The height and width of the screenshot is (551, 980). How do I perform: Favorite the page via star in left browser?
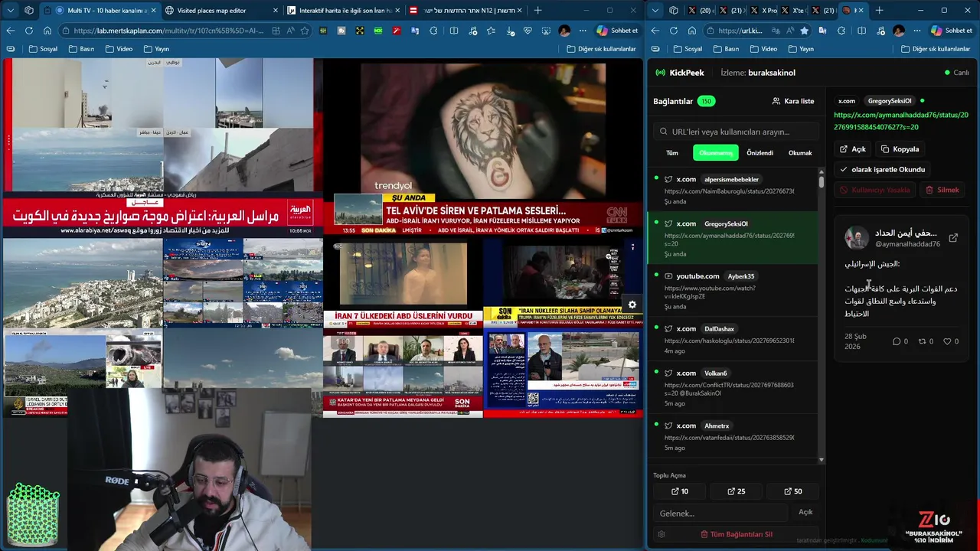[305, 31]
